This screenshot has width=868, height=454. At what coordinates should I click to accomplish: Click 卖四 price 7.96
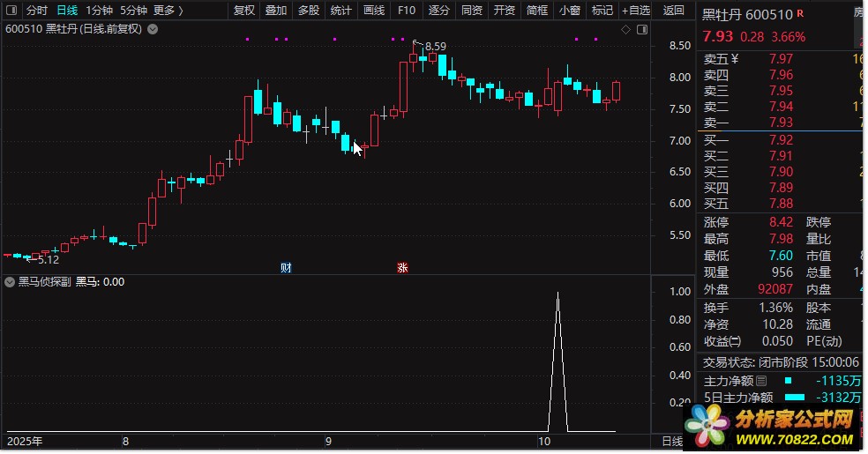pyautogui.click(x=781, y=75)
